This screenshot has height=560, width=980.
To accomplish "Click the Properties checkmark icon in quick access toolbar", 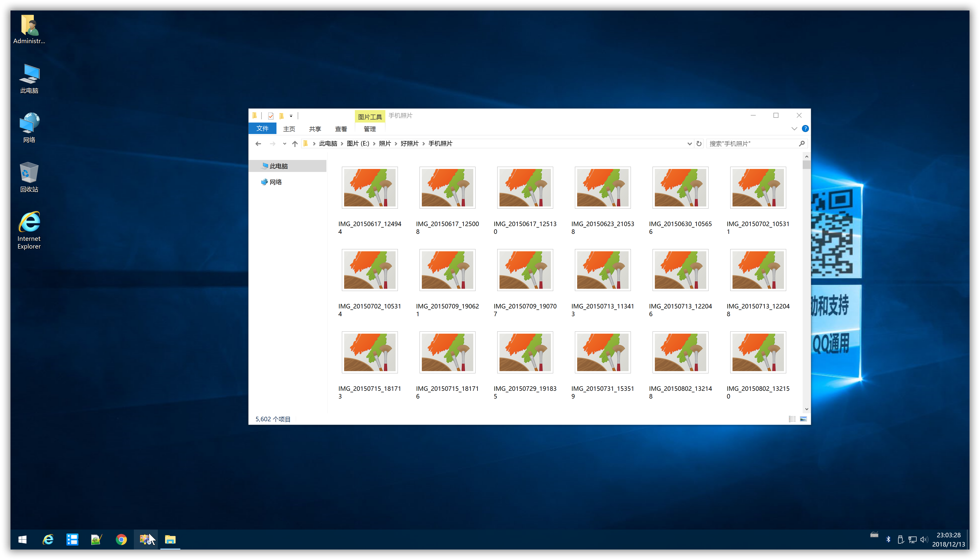I will tap(270, 116).
